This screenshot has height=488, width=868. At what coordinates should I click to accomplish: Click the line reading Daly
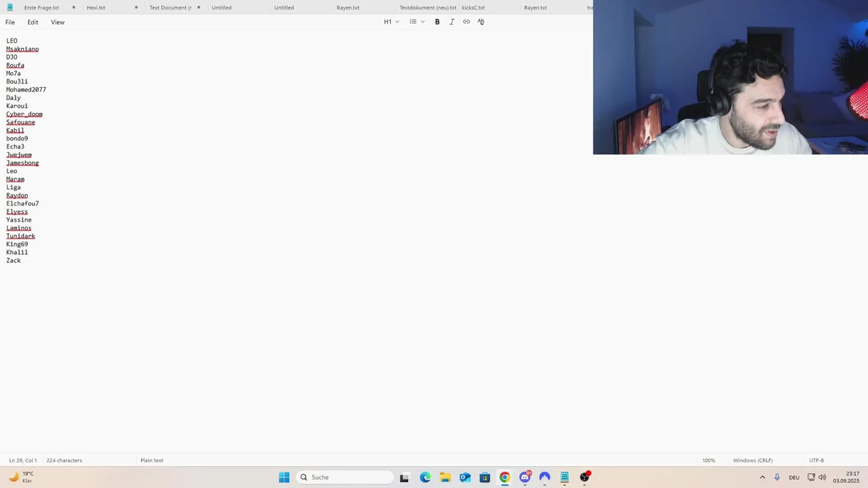14,98
